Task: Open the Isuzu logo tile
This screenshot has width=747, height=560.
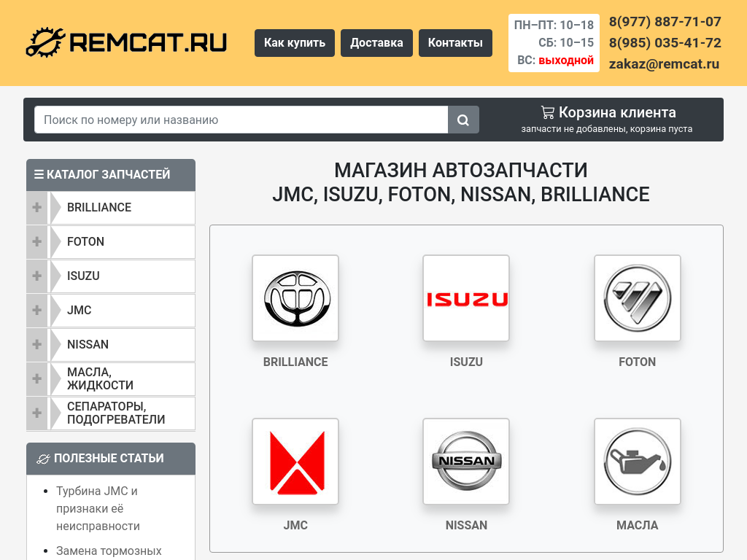Action: pyautogui.click(x=466, y=298)
